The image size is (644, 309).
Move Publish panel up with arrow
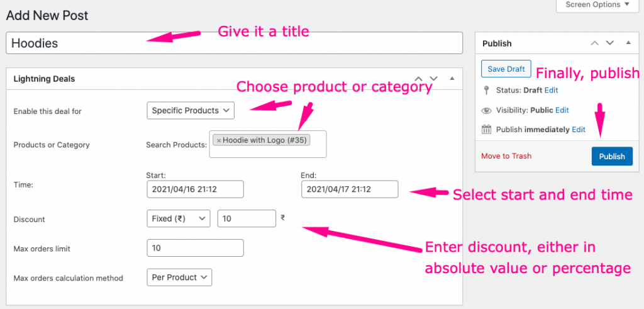point(594,43)
